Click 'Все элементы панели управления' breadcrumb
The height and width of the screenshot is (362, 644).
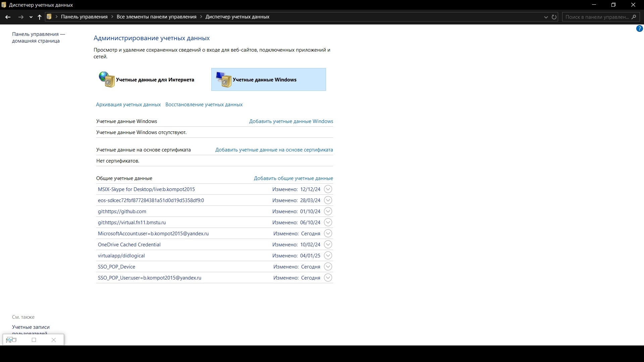156,17
